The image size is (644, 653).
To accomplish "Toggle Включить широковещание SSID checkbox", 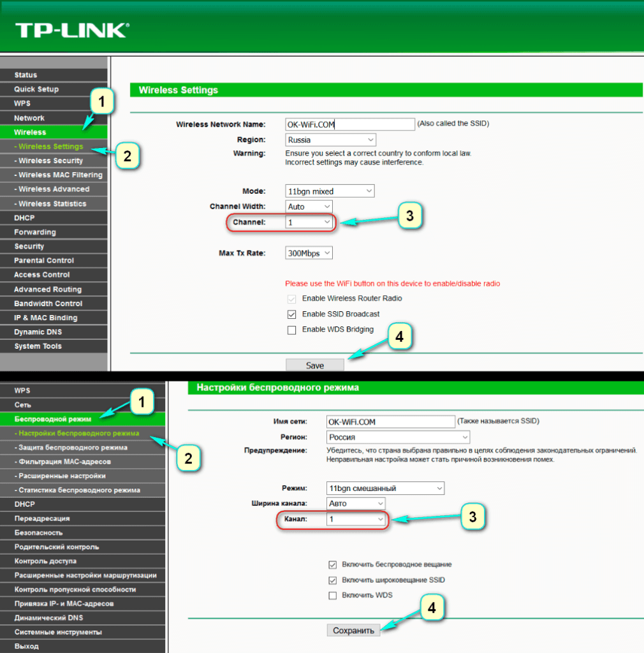I will click(x=332, y=580).
